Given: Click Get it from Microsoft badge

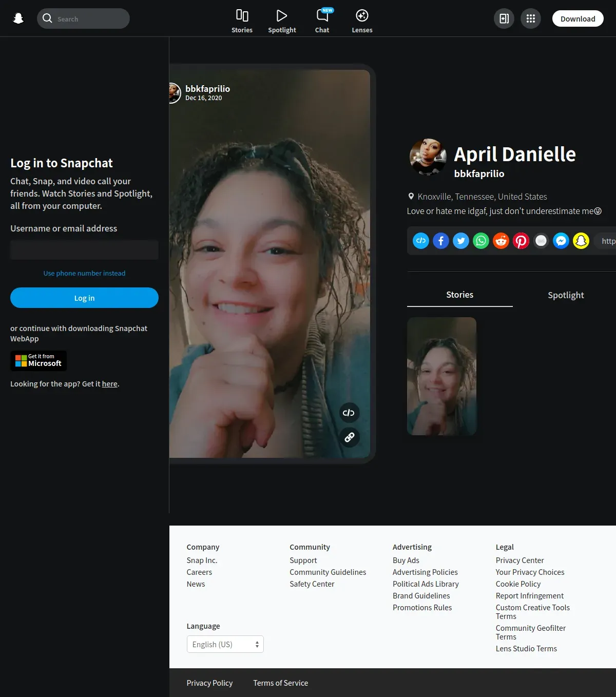Looking at the screenshot, I should pyautogui.click(x=38, y=361).
